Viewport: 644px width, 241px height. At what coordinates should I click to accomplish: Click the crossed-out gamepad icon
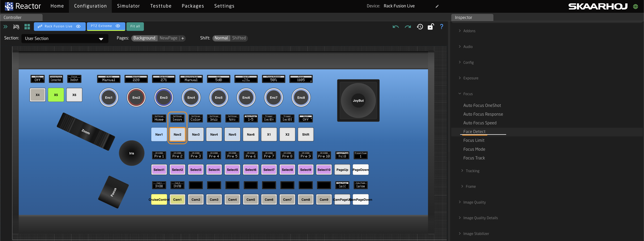(x=16, y=27)
